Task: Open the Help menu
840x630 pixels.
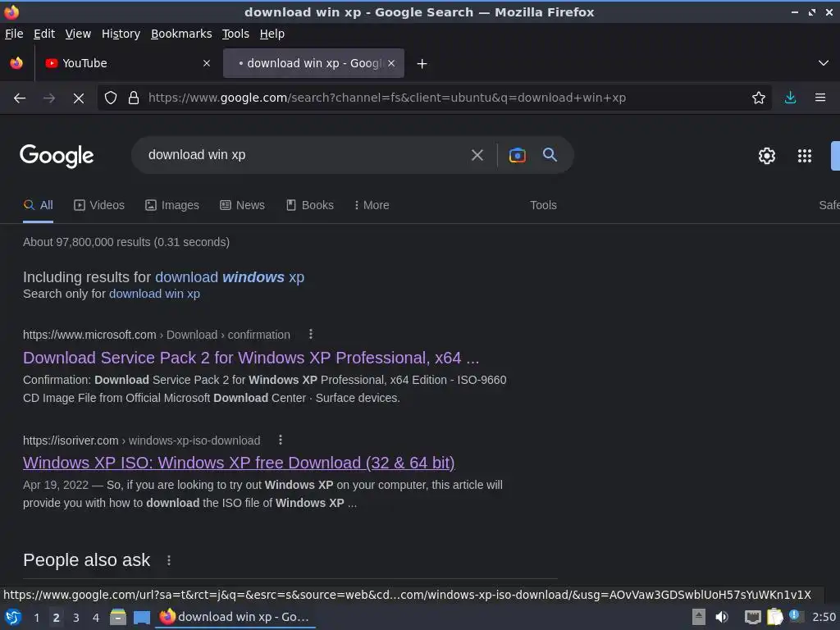Action: pos(272,34)
